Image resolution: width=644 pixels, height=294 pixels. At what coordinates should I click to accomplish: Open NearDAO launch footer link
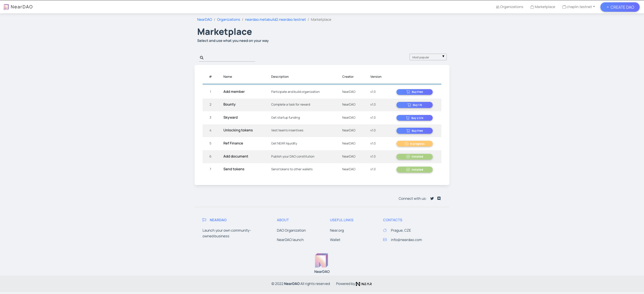pyautogui.click(x=290, y=240)
